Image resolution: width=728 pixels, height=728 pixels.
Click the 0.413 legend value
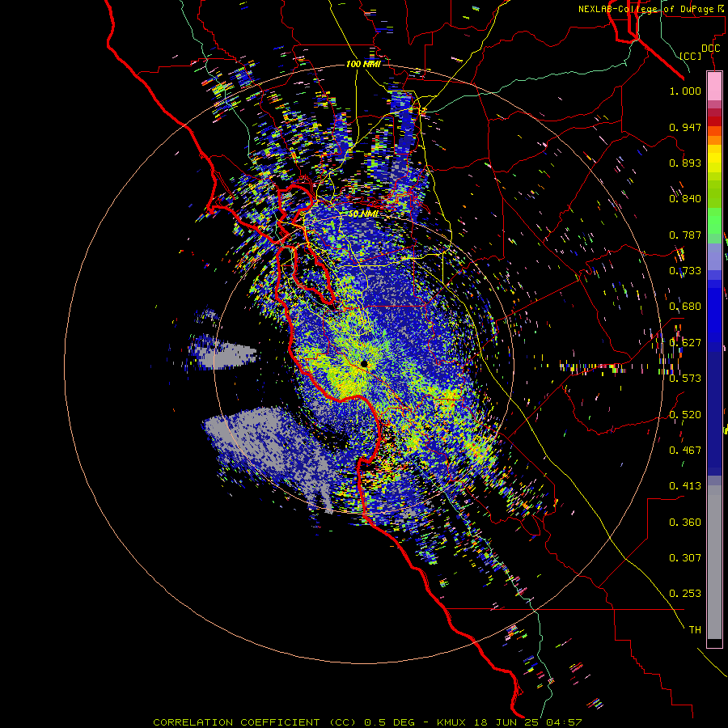tap(685, 486)
